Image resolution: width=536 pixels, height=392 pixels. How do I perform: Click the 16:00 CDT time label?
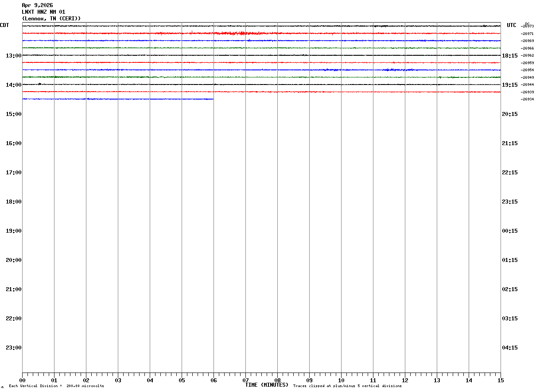point(14,143)
